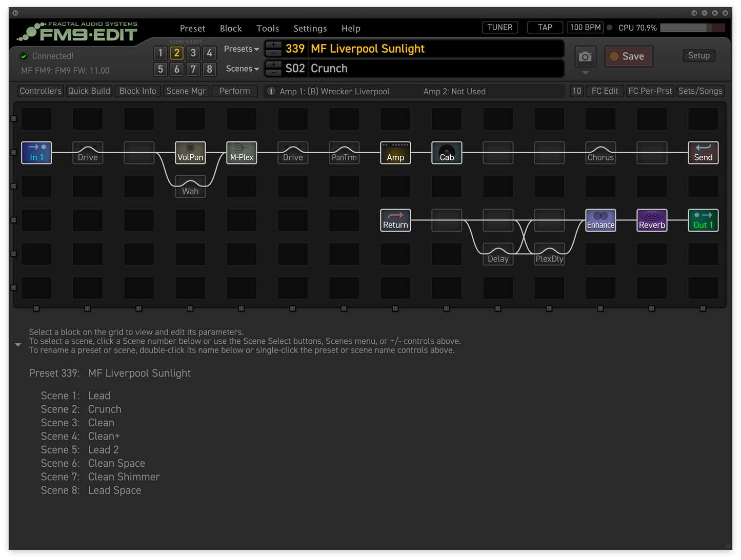741x560 pixels.
Task: Click the Save button
Action: click(629, 56)
